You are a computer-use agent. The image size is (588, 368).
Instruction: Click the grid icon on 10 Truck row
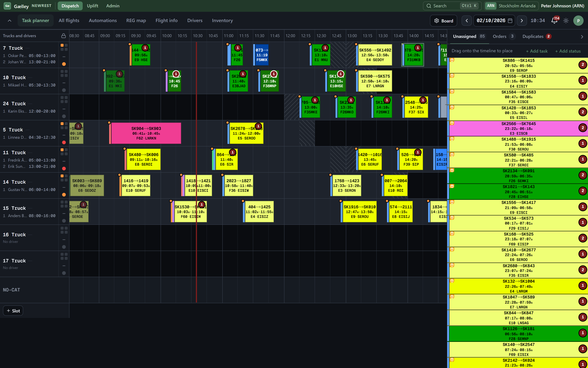[64, 73]
